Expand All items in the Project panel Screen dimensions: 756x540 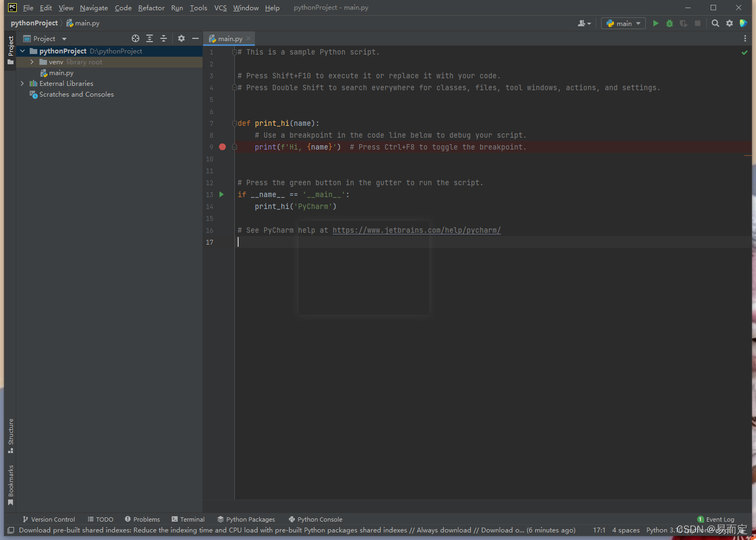[x=150, y=38]
